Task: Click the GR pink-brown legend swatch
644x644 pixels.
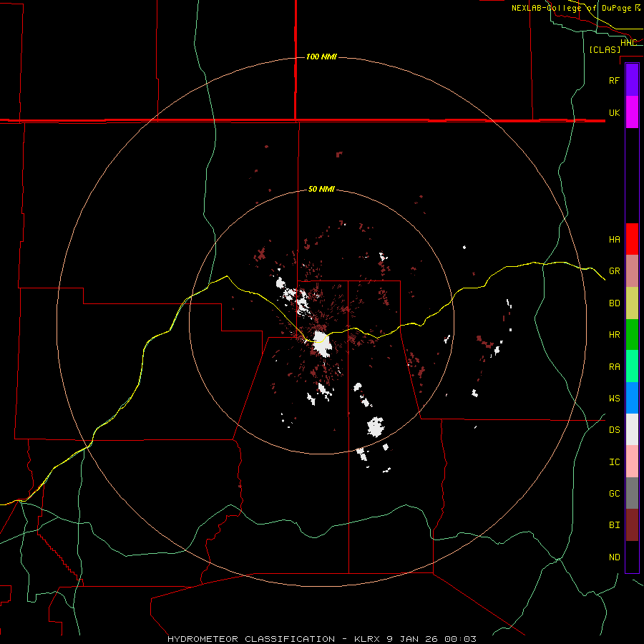Action: pos(632,271)
